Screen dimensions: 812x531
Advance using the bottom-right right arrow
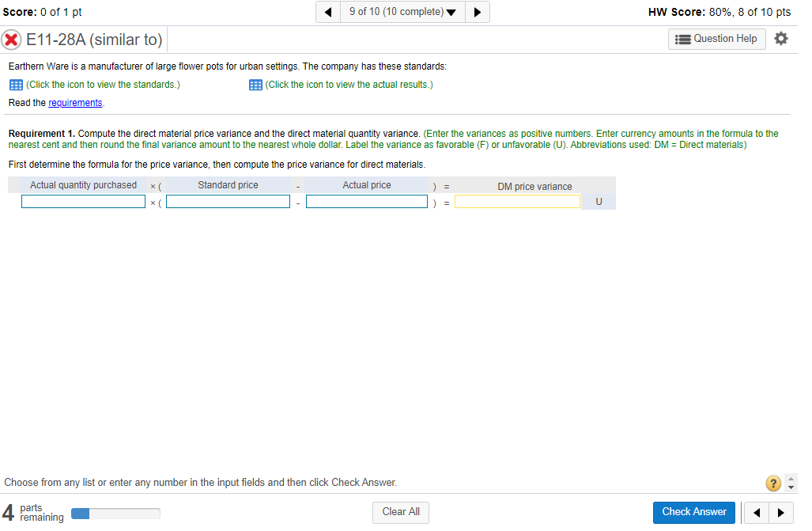780,512
